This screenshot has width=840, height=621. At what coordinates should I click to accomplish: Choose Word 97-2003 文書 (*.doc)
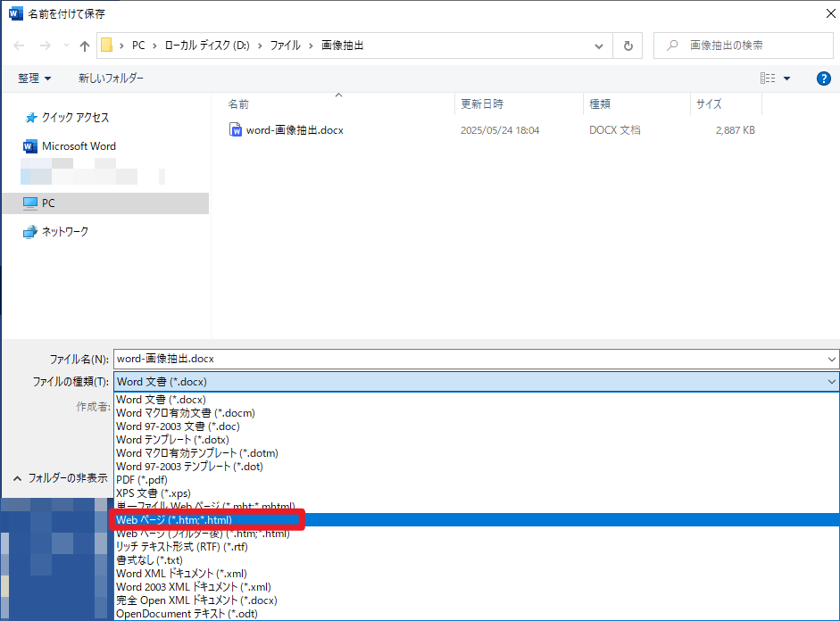pyautogui.click(x=477, y=426)
